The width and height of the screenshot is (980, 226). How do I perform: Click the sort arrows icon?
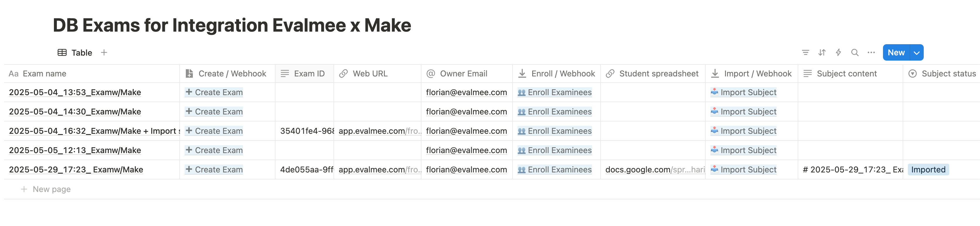tap(822, 52)
